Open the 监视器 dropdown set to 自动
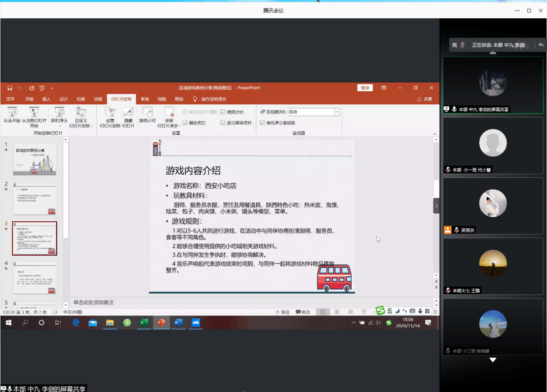 tap(336, 112)
